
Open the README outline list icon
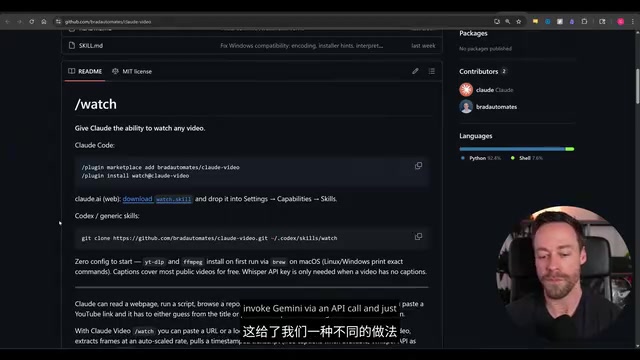pos(431,71)
